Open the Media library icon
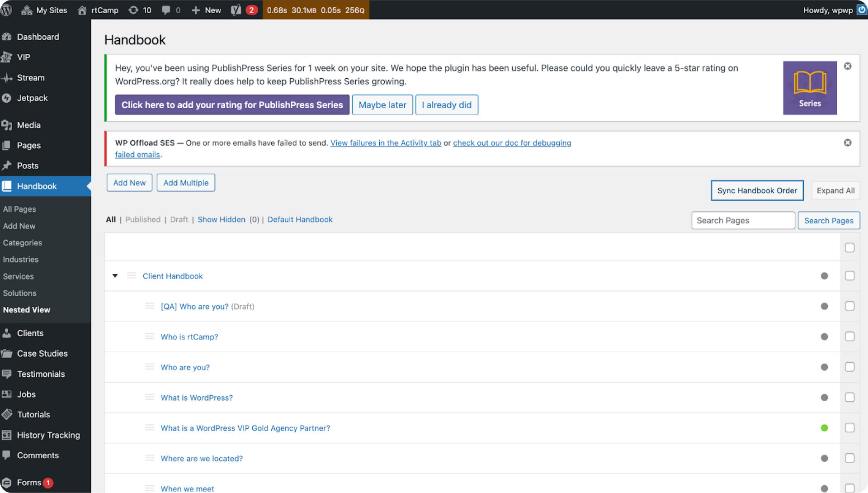Viewport: 868px width, 493px height. tap(7, 125)
